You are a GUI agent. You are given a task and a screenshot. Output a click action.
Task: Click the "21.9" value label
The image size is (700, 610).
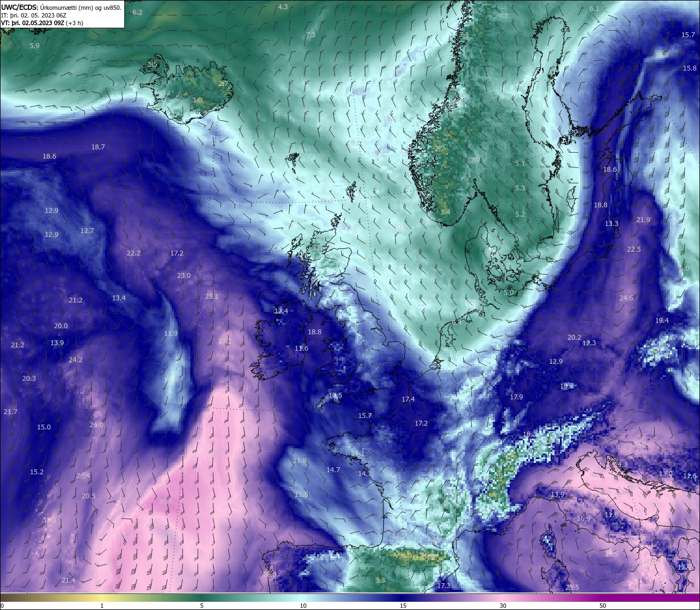click(643, 220)
